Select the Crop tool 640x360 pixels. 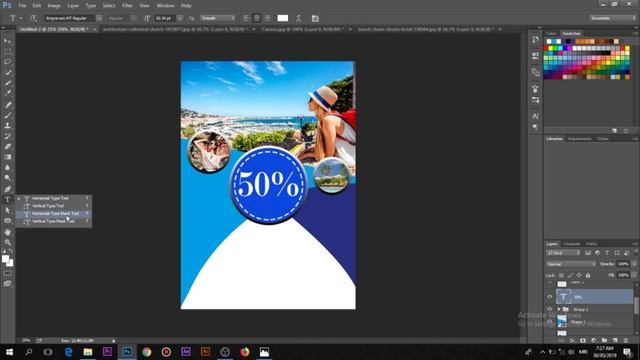pos(7,83)
